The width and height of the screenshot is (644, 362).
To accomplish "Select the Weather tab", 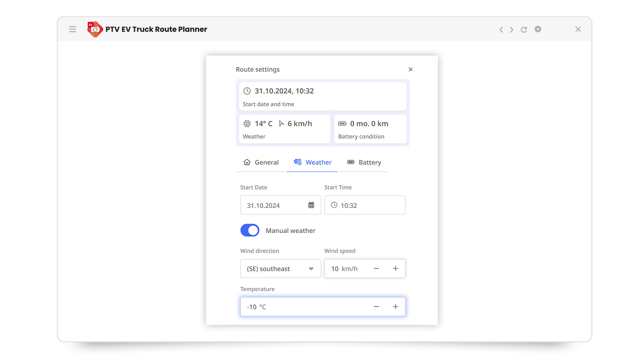I will [312, 162].
